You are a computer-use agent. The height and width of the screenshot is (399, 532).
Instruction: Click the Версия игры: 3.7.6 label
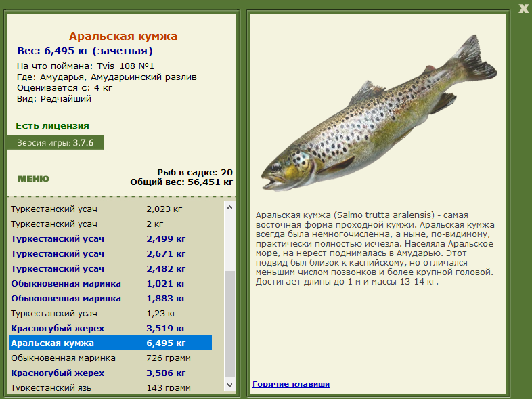[x=56, y=143]
